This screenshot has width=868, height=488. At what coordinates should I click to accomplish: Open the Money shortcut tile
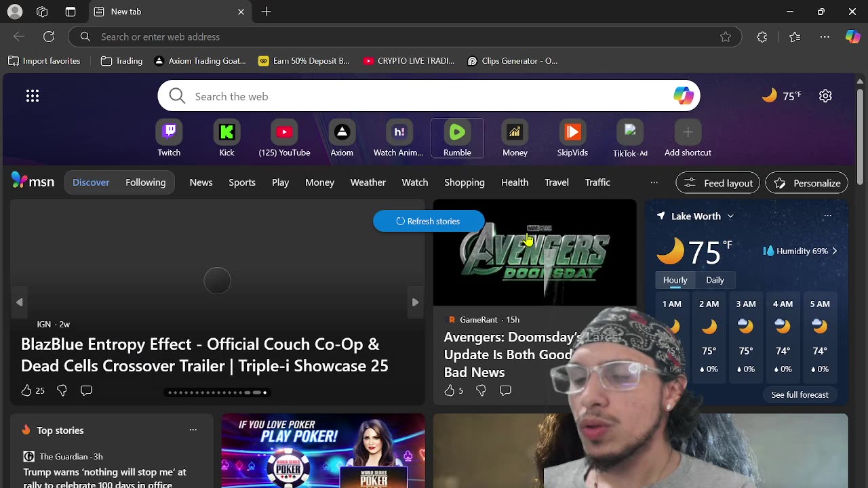click(515, 138)
